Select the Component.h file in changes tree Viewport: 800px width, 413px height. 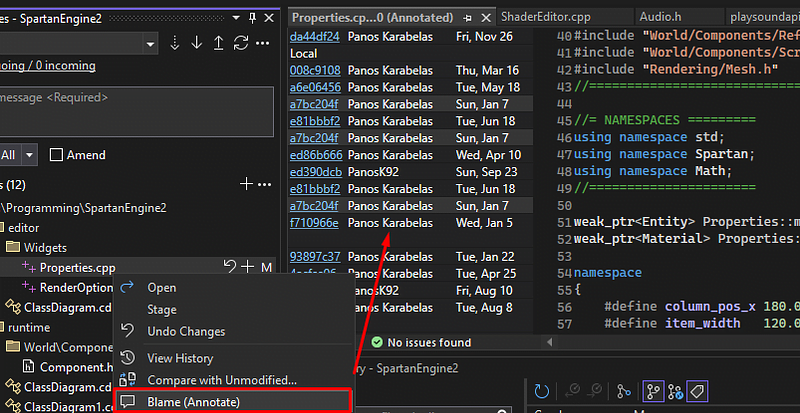tap(77, 367)
